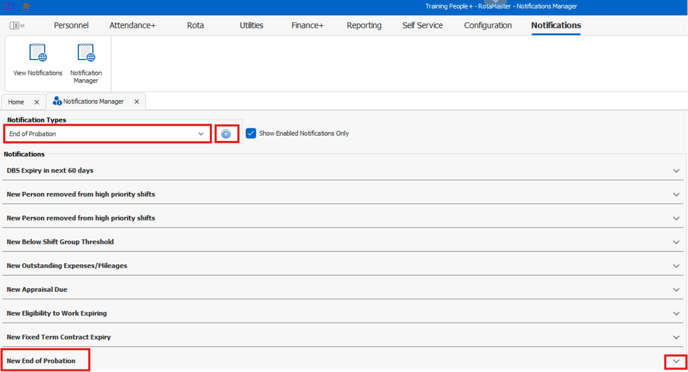688x372 pixels.
Task: Click the home icon in the title bar
Action: coord(26,6)
